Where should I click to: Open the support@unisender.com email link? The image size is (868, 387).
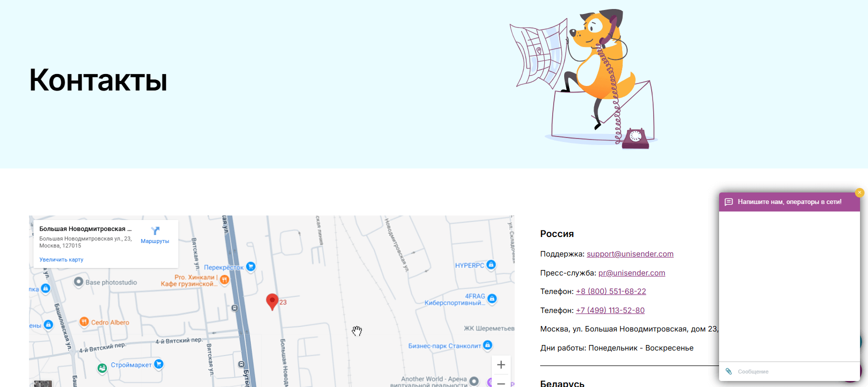pos(630,254)
